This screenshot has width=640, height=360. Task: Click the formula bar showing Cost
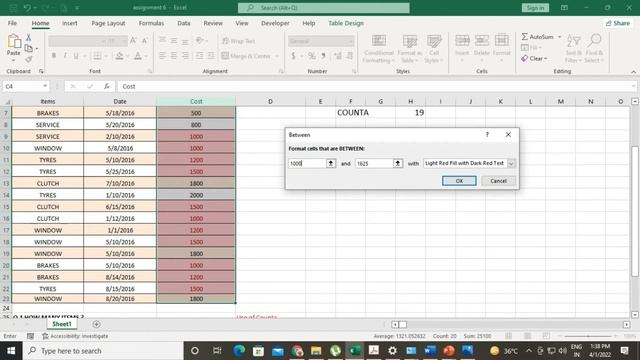[376, 86]
